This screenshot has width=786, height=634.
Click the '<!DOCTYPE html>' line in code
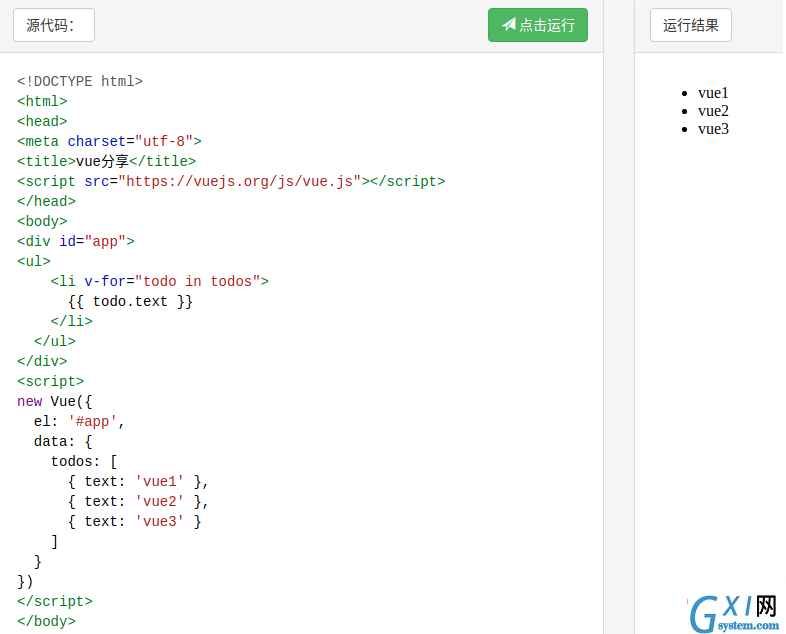(x=80, y=81)
